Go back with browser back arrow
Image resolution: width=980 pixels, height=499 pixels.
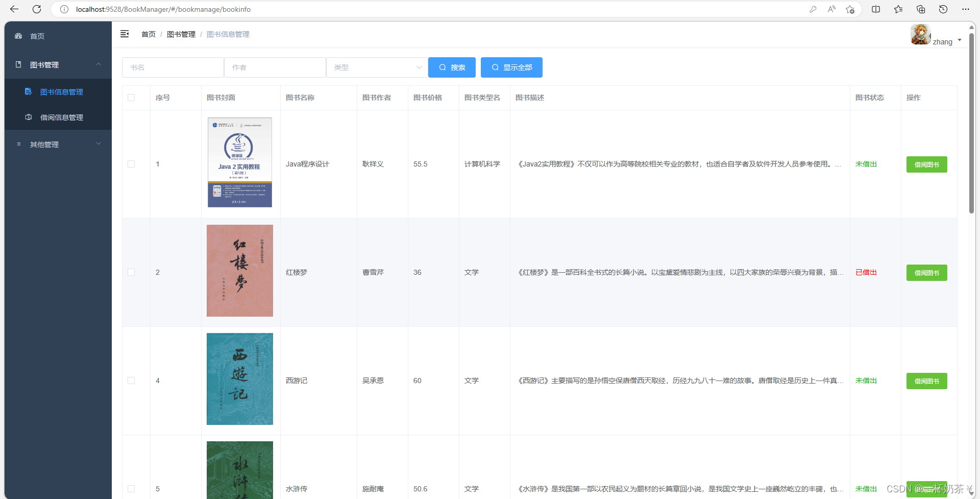pos(14,9)
